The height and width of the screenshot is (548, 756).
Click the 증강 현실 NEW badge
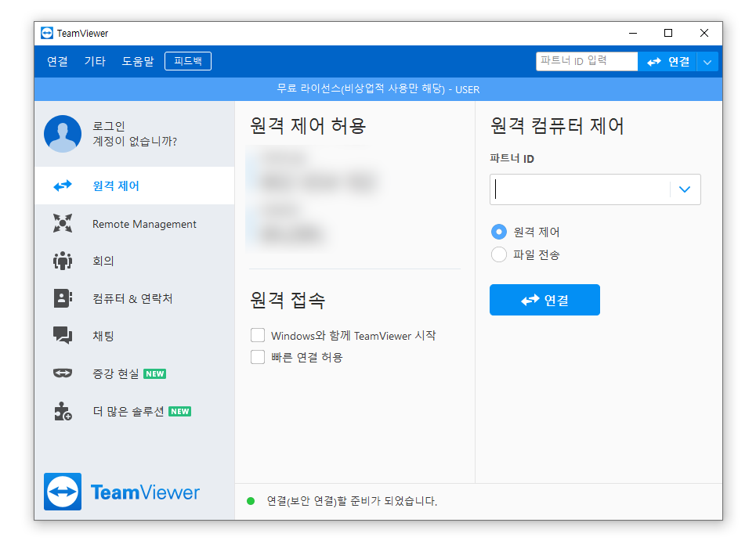155,373
